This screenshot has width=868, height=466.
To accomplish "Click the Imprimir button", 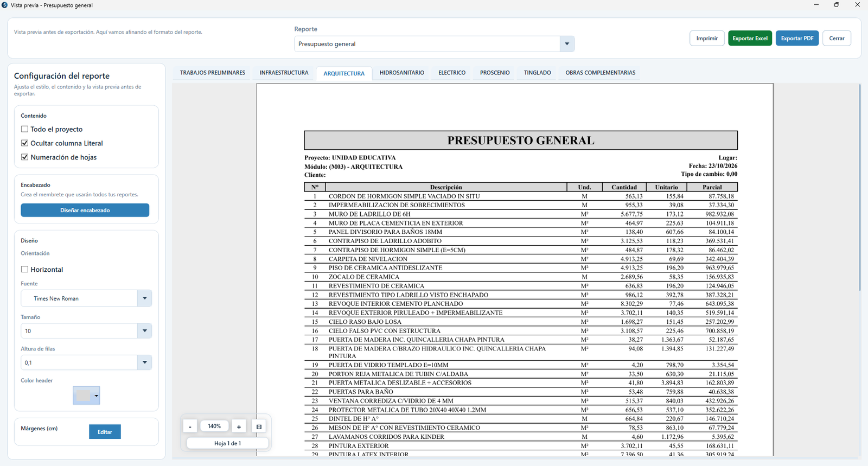I will [x=707, y=39].
